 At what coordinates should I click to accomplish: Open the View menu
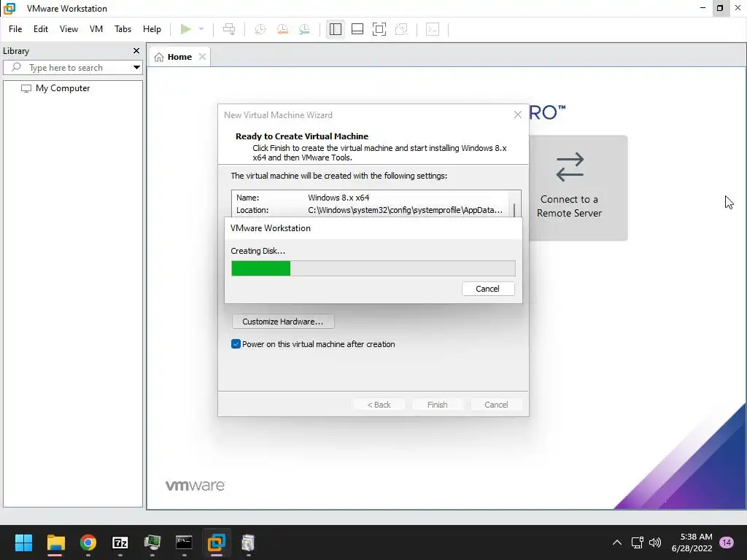[x=69, y=29]
